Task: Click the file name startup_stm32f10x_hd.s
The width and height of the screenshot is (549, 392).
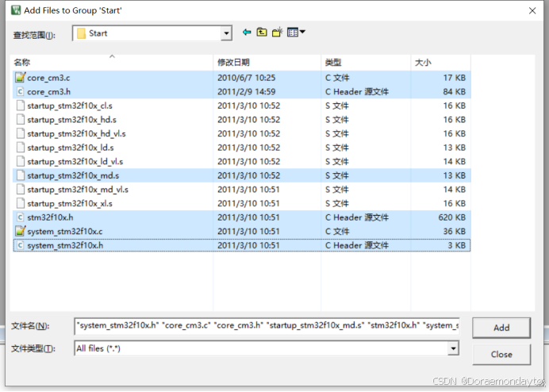Action: [x=71, y=120]
